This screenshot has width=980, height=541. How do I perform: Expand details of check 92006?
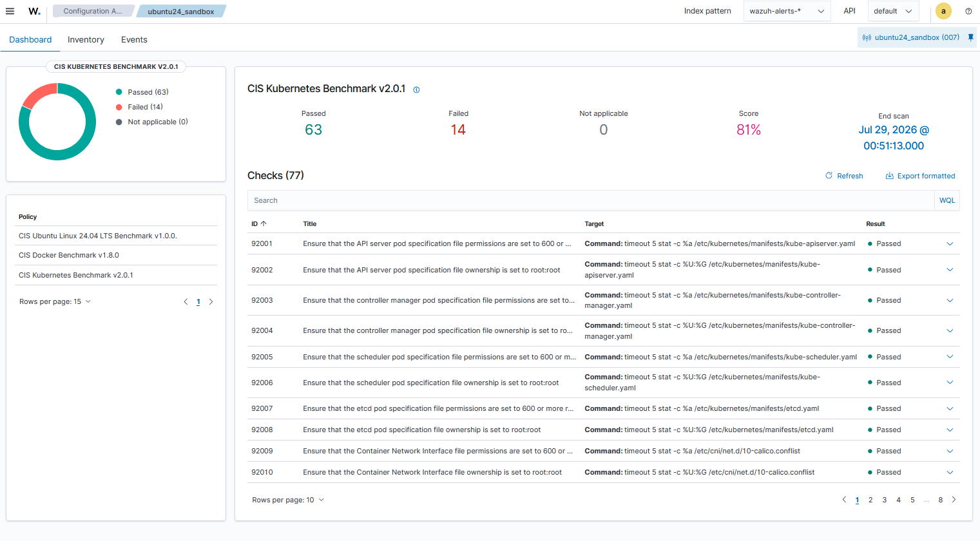click(950, 383)
